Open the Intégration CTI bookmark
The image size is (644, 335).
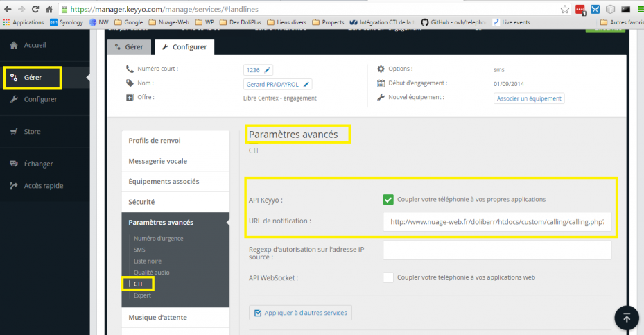pyautogui.click(x=383, y=22)
